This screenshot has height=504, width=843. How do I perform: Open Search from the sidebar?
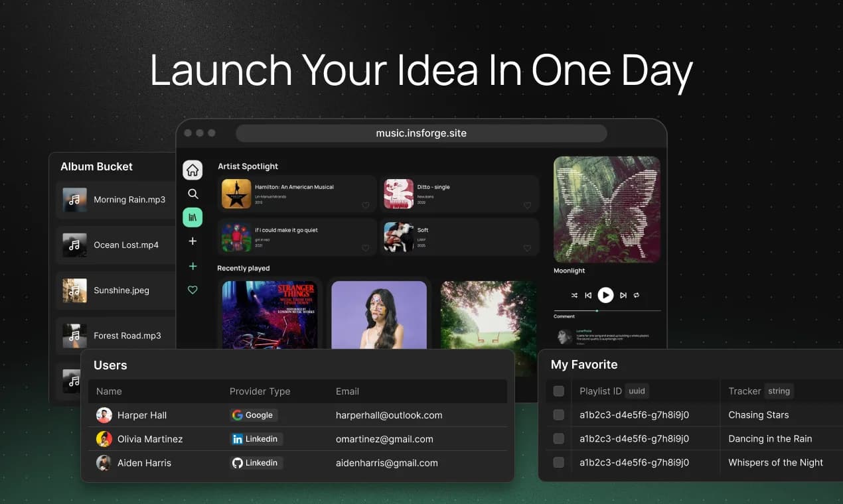(x=192, y=194)
